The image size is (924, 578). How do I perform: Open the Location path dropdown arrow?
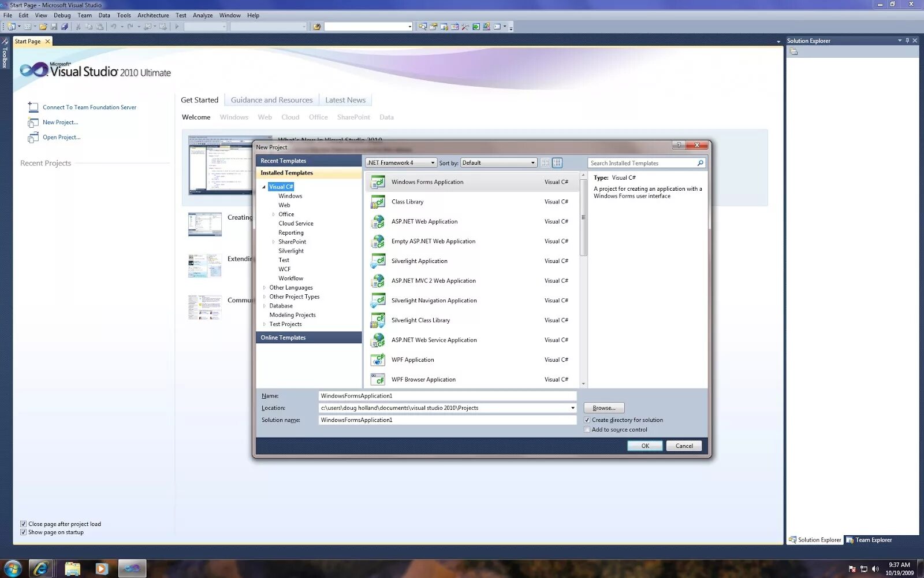572,408
